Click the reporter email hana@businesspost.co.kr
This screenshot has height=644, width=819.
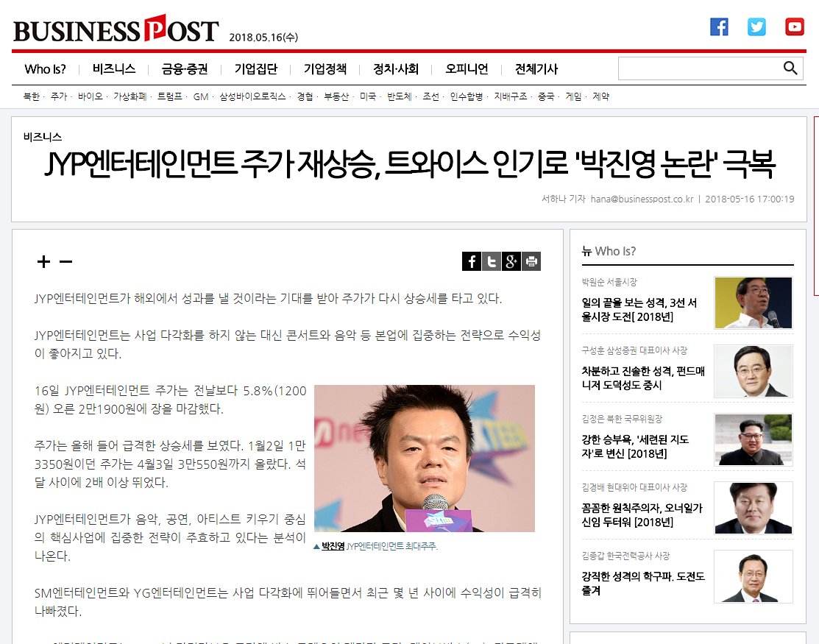pos(642,199)
